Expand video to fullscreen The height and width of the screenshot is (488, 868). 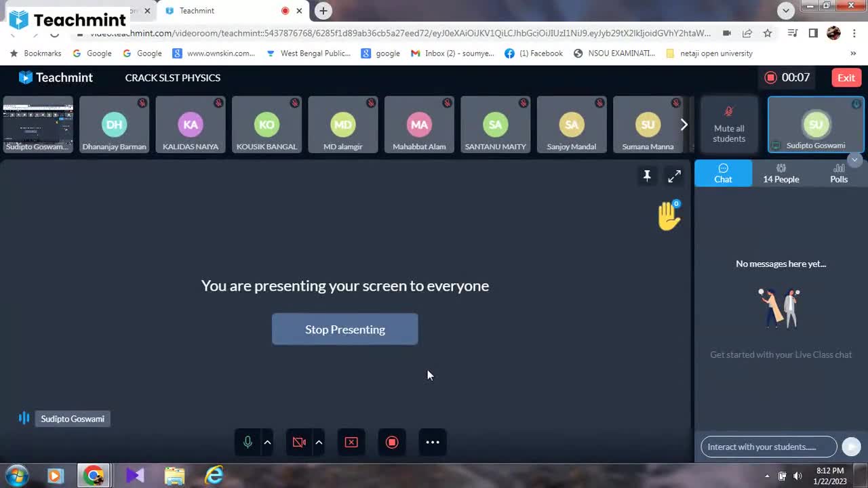click(x=674, y=176)
